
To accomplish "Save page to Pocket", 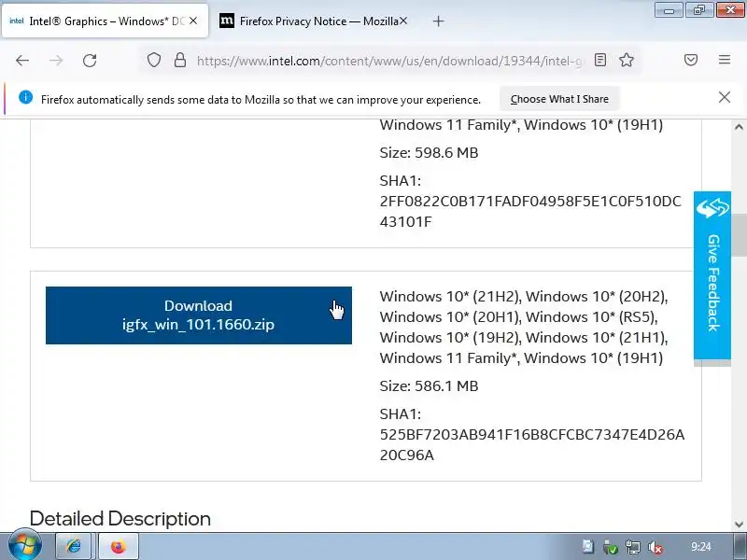I will pos(691,60).
